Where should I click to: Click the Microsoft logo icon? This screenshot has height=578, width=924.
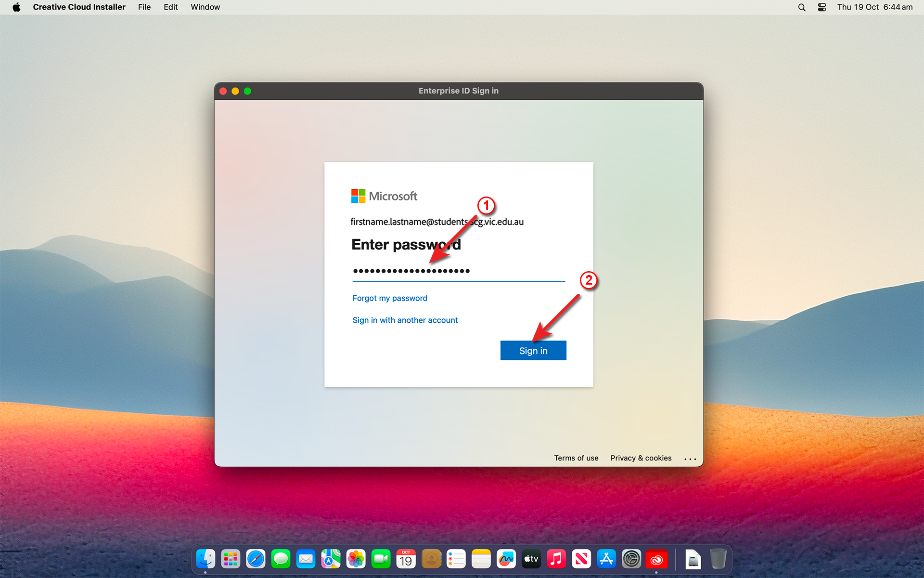pos(357,195)
